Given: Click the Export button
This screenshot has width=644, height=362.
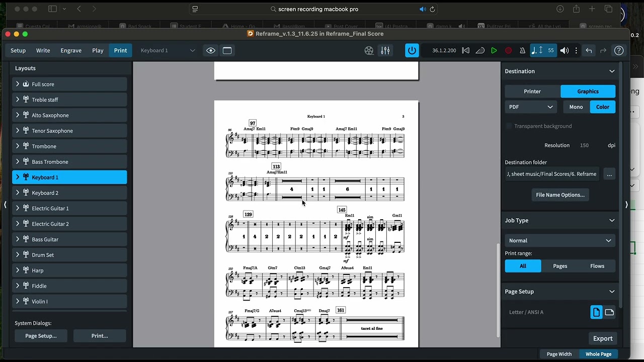Looking at the screenshot, I should (x=603, y=339).
